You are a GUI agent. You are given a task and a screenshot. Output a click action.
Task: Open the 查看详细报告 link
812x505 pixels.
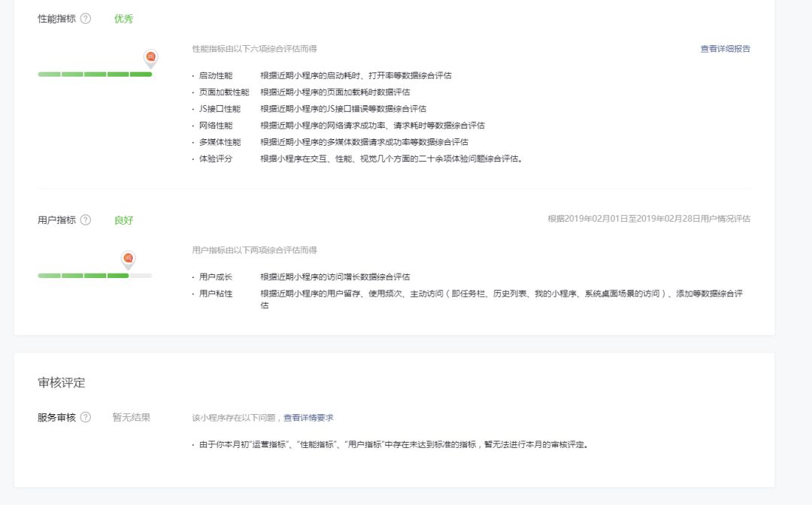(x=726, y=47)
